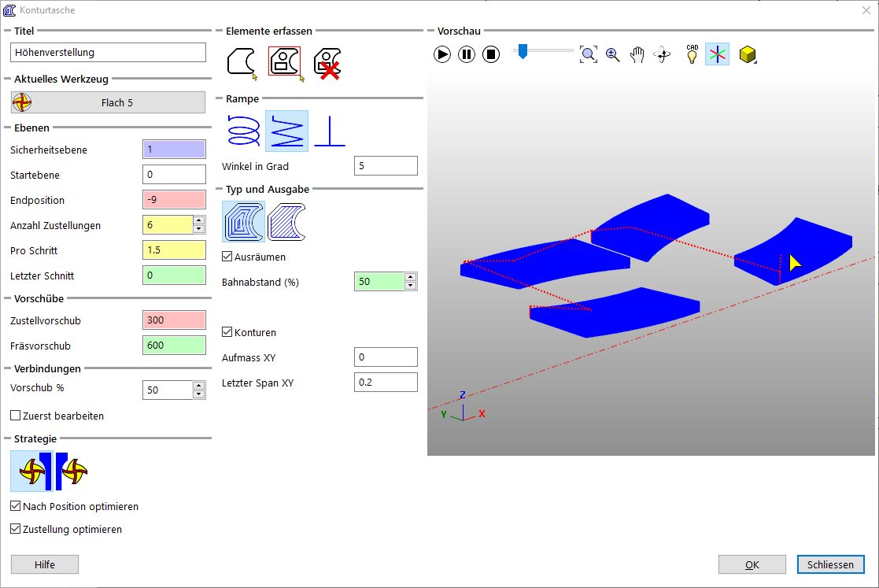Image resolution: width=879 pixels, height=588 pixels.
Task: Select the hatched zigzag pocket type icon
Action: click(x=286, y=221)
